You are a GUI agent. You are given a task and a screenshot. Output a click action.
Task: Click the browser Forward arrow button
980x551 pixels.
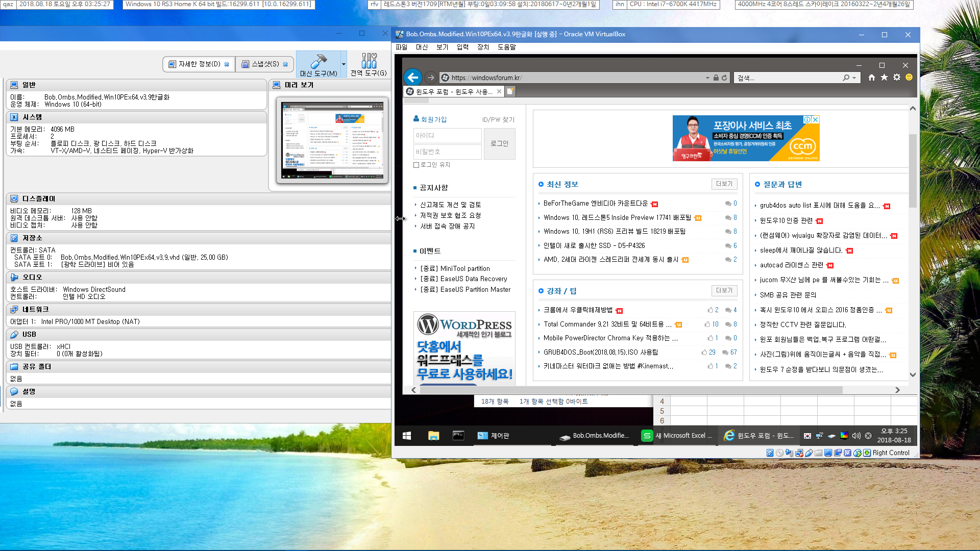(x=431, y=78)
